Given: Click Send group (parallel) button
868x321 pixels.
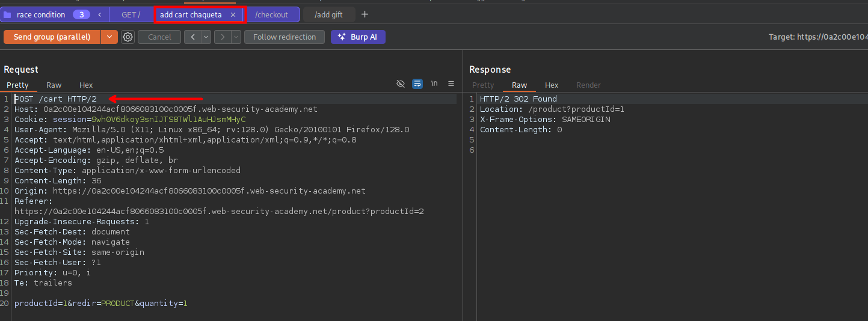Looking at the screenshot, I should [x=52, y=37].
